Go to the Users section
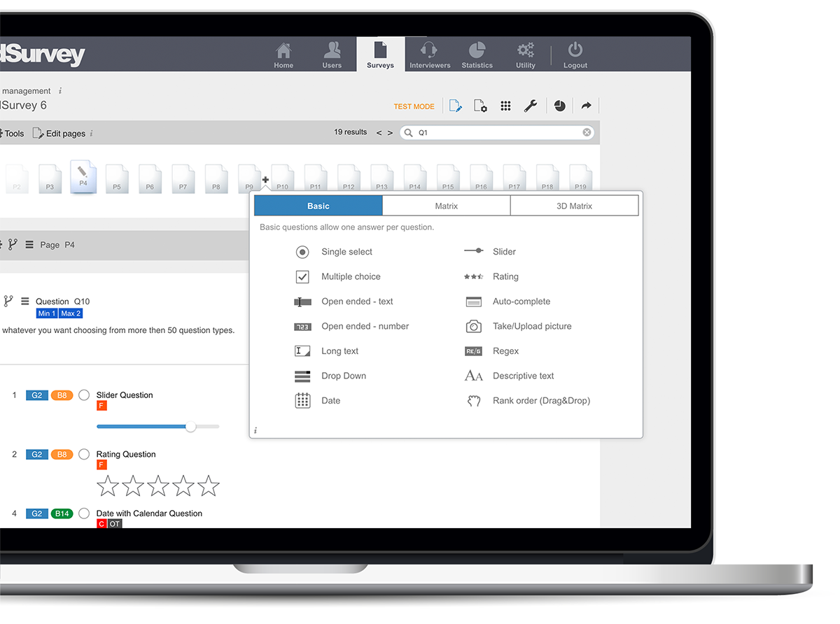Screen dimensions: 840x624 click(x=332, y=55)
